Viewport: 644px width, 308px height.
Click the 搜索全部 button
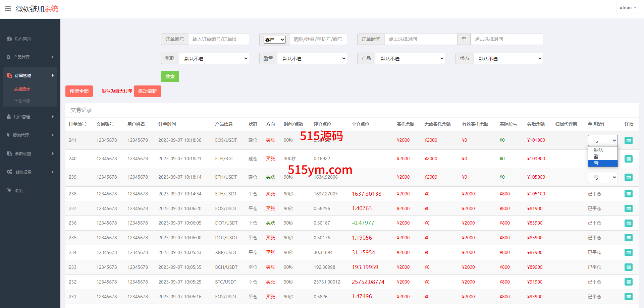tap(79, 91)
